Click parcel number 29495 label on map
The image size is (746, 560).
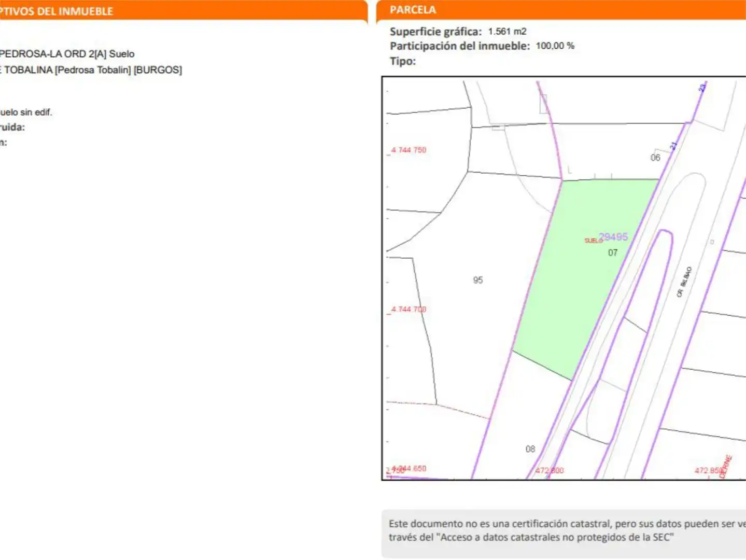click(613, 237)
